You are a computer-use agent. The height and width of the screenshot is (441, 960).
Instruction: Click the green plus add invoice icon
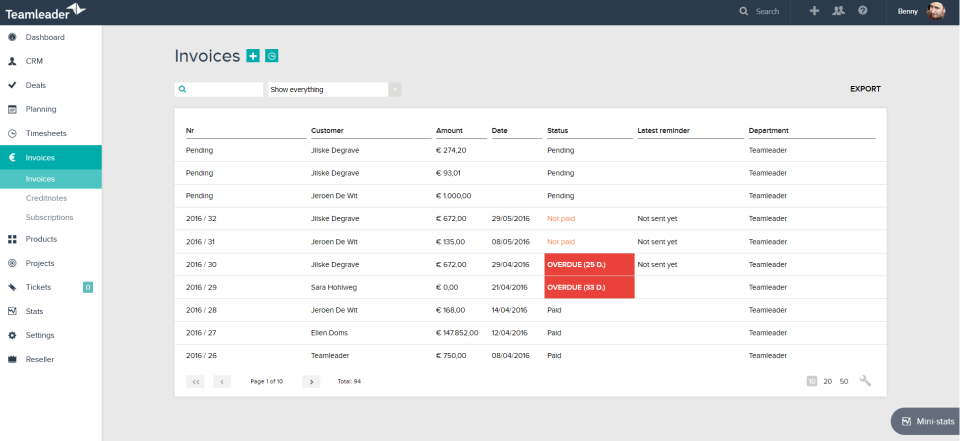pyautogui.click(x=253, y=56)
